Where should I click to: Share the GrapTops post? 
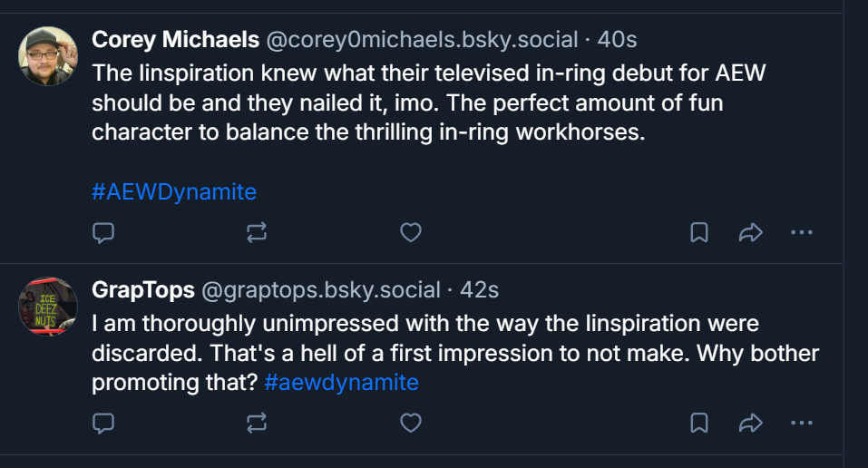750,423
